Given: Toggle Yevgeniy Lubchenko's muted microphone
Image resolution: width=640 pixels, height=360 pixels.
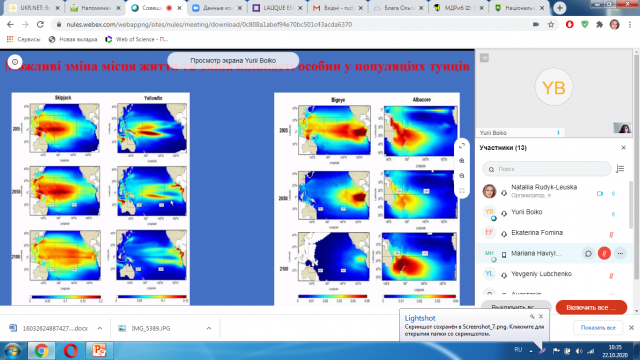Looking at the screenshot, I should (x=611, y=276).
